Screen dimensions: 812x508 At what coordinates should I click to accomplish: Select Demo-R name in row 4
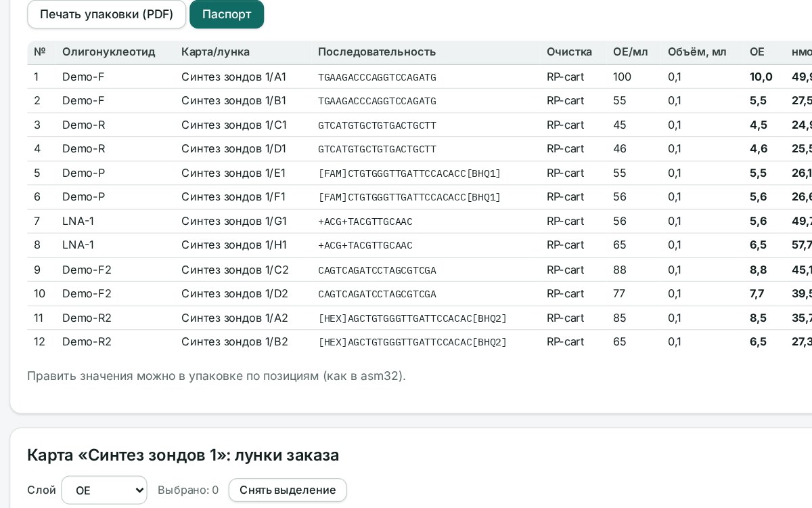point(83,149)
